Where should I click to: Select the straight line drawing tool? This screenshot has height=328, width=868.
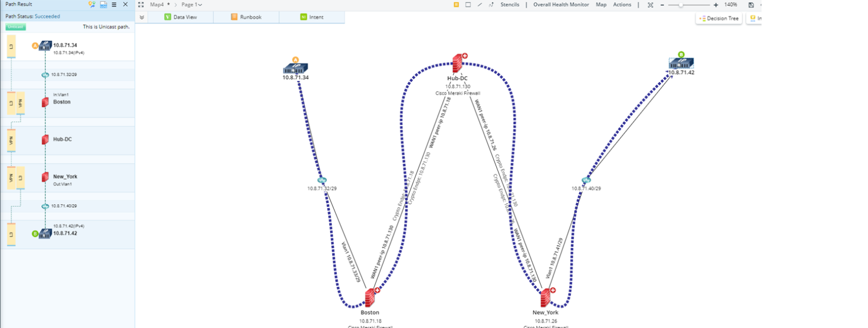(x=480, y=5)
